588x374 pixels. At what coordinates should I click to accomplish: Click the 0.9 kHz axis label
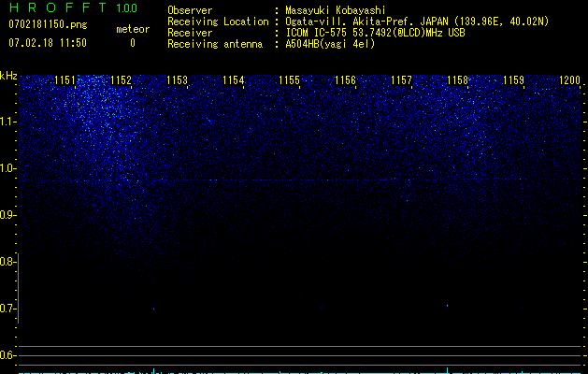pos(7,215)
